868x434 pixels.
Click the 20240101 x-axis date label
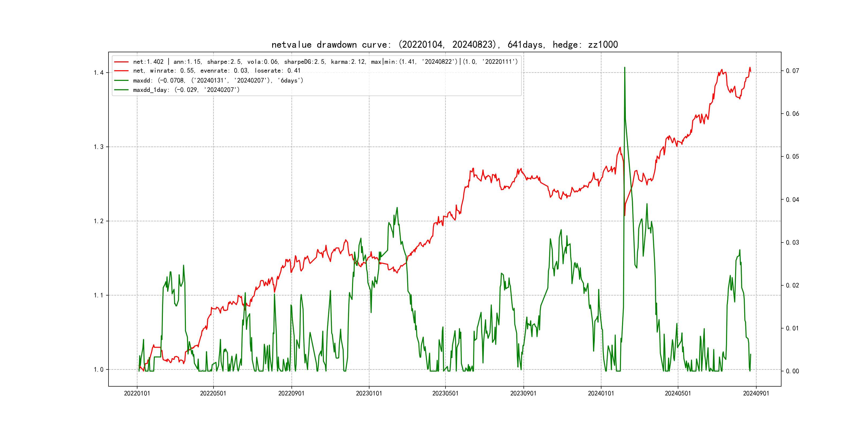point(601,393)
